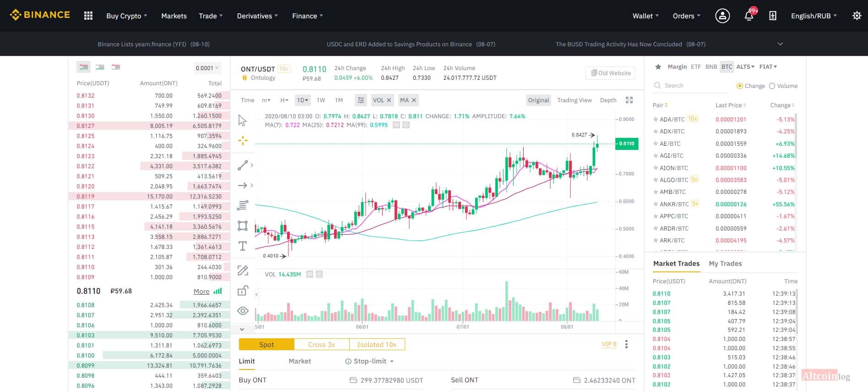Open the order book 0.0001 precision dropdown
Viewport: 868px width, 391px height.
coord(207,68)
